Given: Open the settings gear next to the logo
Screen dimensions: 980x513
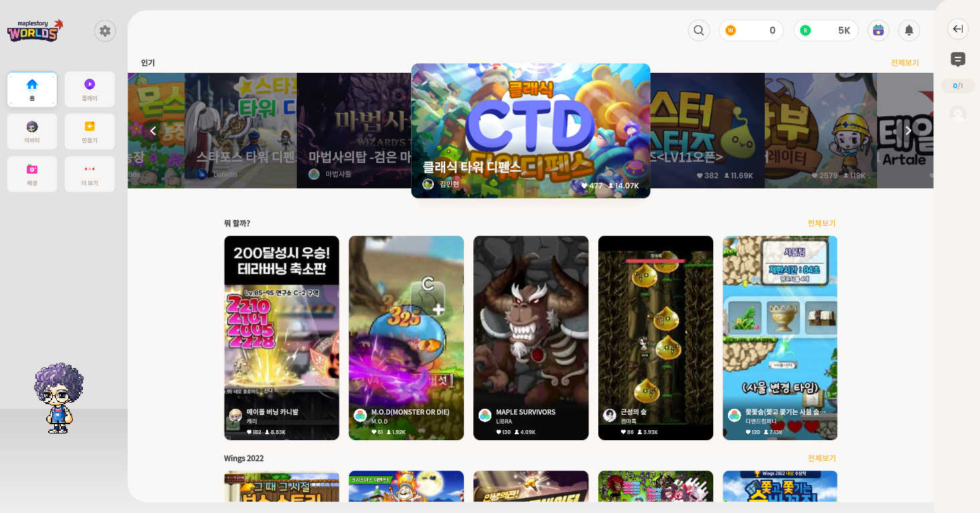Looking at the screenshot, I should 104,30.
